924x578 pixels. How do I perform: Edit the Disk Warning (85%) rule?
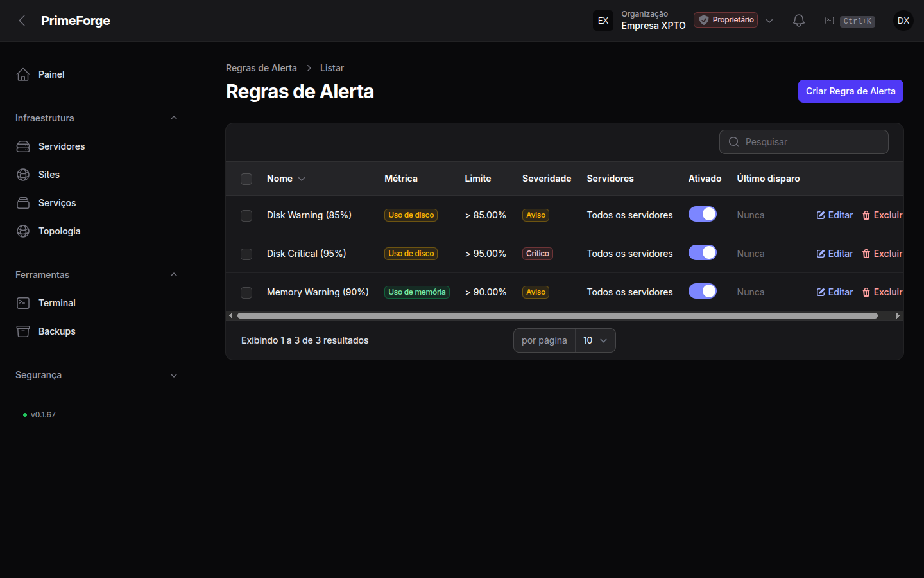(835, 215)
